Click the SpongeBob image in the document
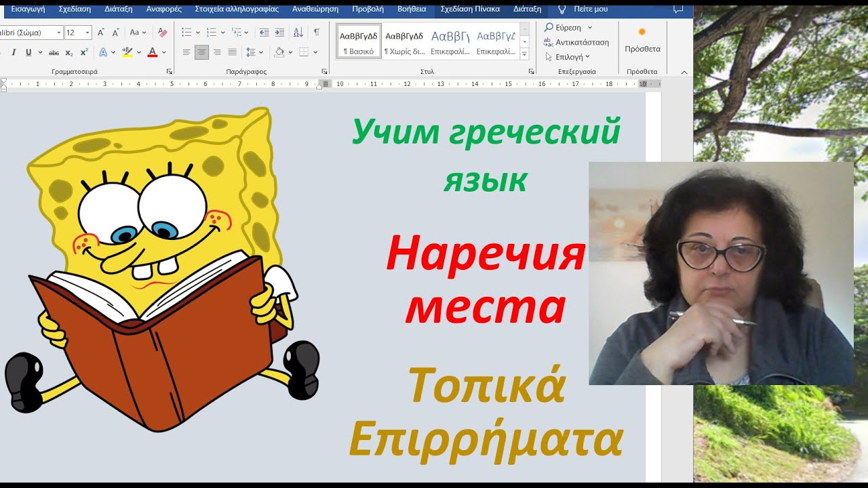868x488 pixels. click(161, 270)
